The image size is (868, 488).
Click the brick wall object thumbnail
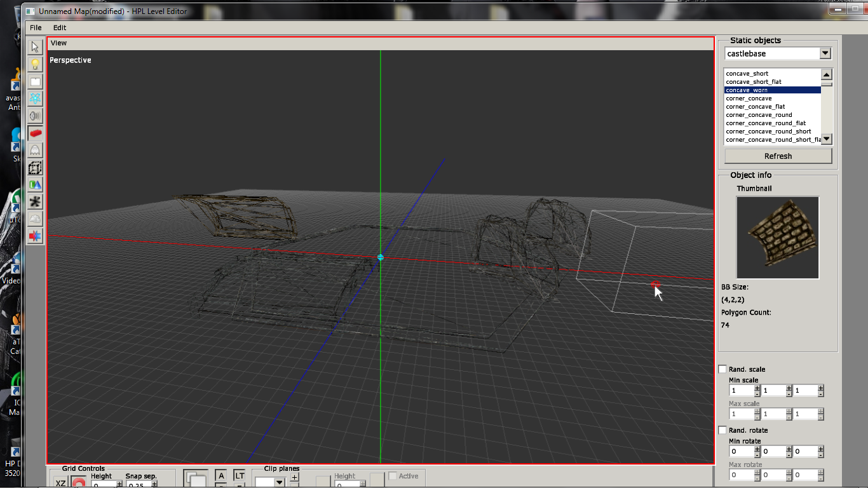click(x=777, y=237)
